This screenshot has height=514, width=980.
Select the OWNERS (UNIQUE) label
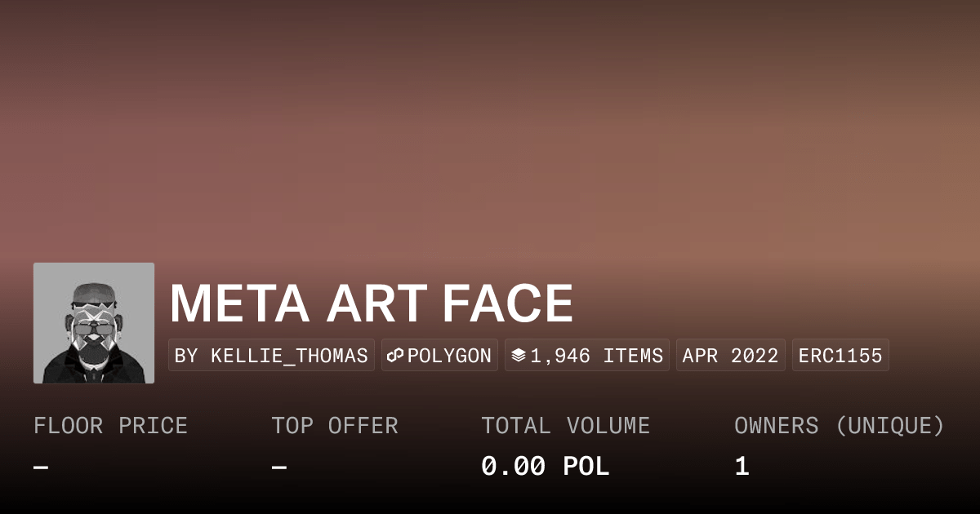coord(840,426)
